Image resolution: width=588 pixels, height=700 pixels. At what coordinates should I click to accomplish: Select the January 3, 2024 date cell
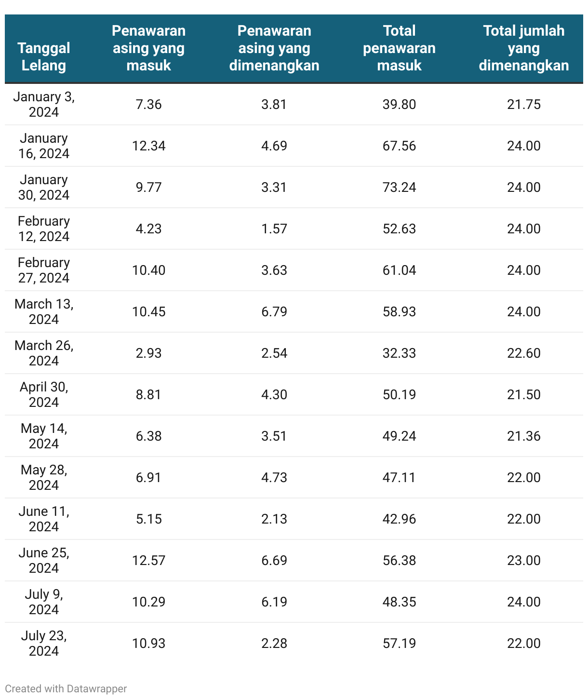click(44, 105)
